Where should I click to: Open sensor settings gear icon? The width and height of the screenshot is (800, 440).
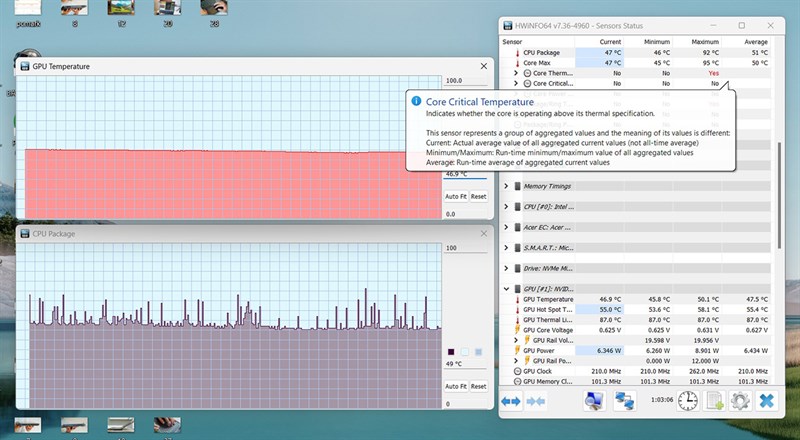(x=740, y=400)
